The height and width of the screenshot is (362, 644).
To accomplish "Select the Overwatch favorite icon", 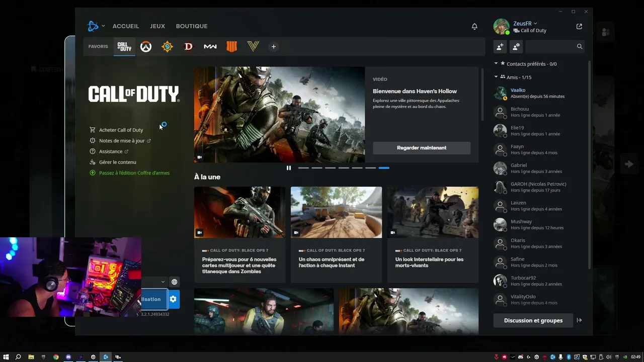I will coord(146,47).
